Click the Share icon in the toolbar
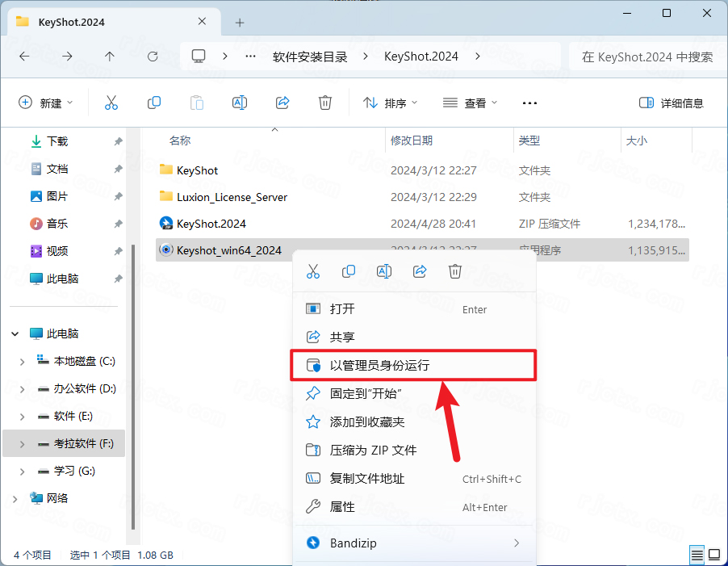 coord(282,103)
